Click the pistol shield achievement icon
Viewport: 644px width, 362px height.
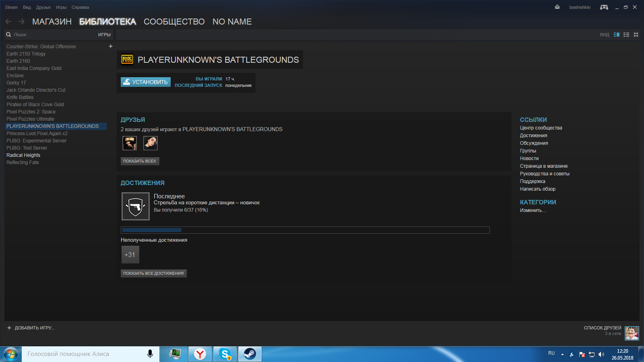pyautogui.click(x=136, y=206)
